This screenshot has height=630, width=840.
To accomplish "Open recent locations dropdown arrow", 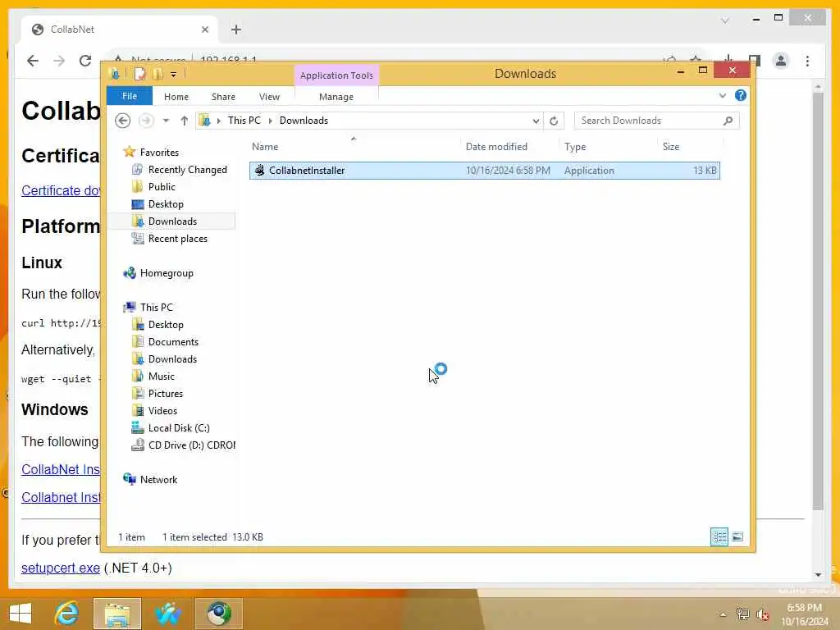I will 166,121.
